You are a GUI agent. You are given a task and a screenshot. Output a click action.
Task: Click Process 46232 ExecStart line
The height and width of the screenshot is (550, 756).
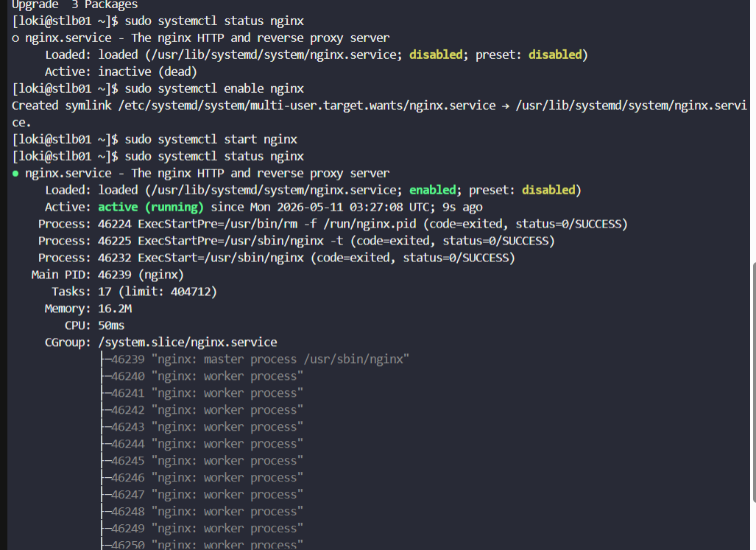[277, 258]
